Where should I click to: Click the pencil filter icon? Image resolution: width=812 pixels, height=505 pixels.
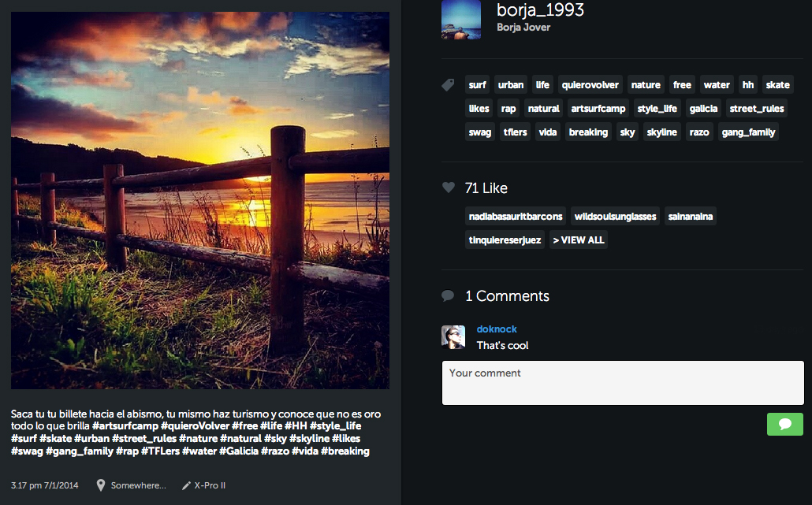(x=186, y=485)
